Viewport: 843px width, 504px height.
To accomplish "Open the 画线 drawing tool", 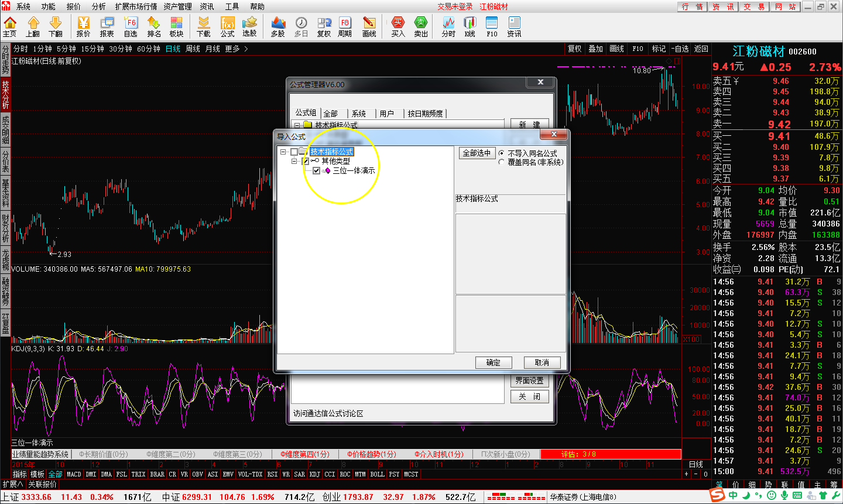I will (x=369, y=26).
